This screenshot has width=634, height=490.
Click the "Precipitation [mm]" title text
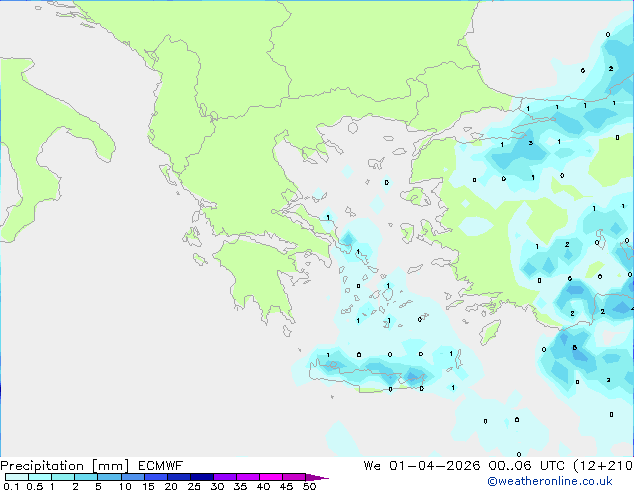point(65,466)
